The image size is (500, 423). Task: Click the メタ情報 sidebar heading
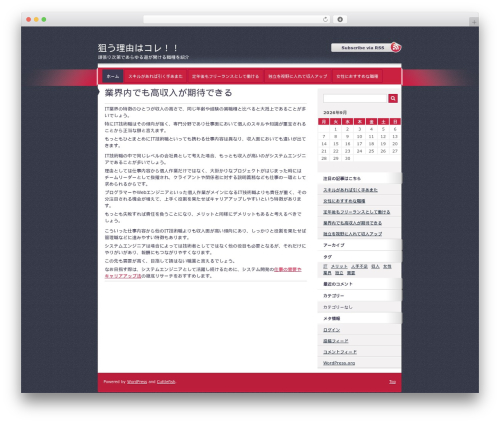pos(332,319)
